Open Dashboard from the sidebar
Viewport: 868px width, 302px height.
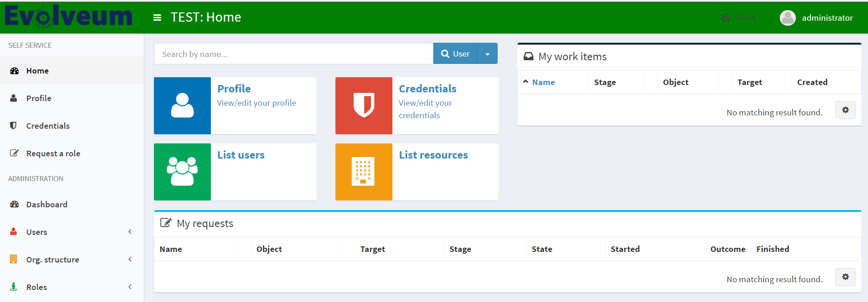point(46,205)
